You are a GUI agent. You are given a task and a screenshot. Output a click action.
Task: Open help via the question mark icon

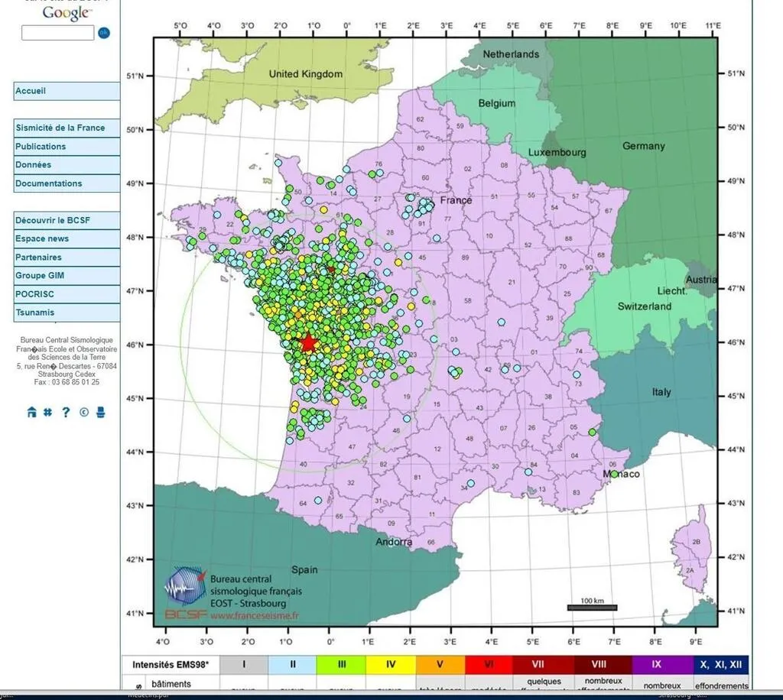coord(66,413)
